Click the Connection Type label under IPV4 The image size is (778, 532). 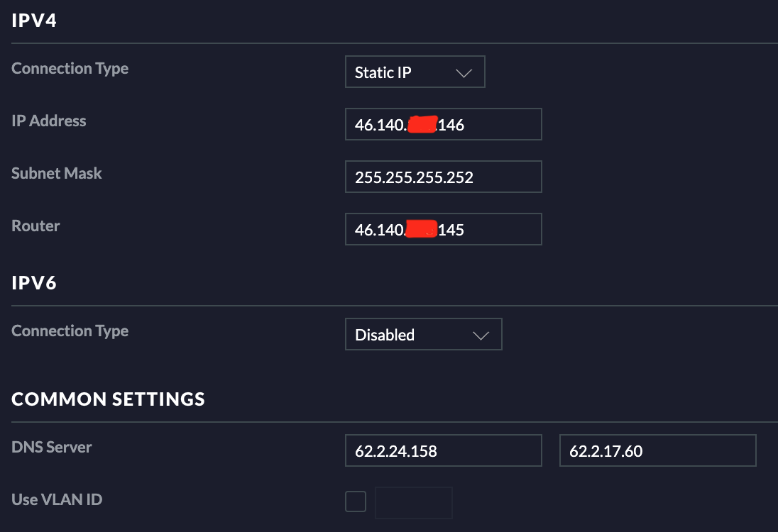pos(70,69)
